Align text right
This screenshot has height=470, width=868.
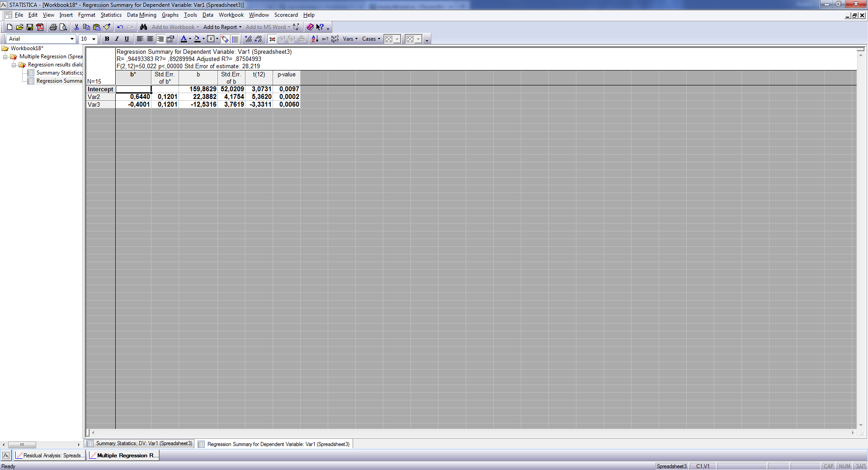(x=160, y=39)
